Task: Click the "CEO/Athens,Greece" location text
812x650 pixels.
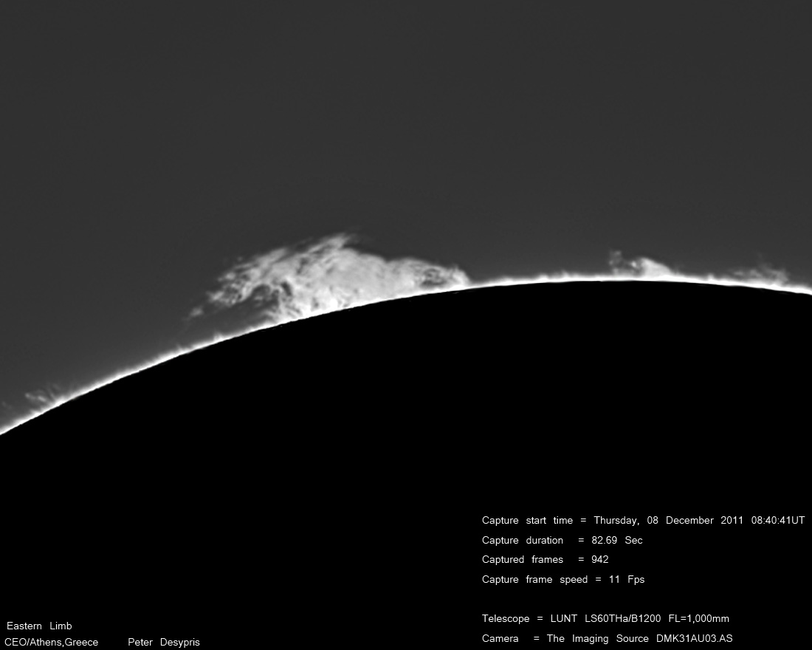Action: click(52, 642)
